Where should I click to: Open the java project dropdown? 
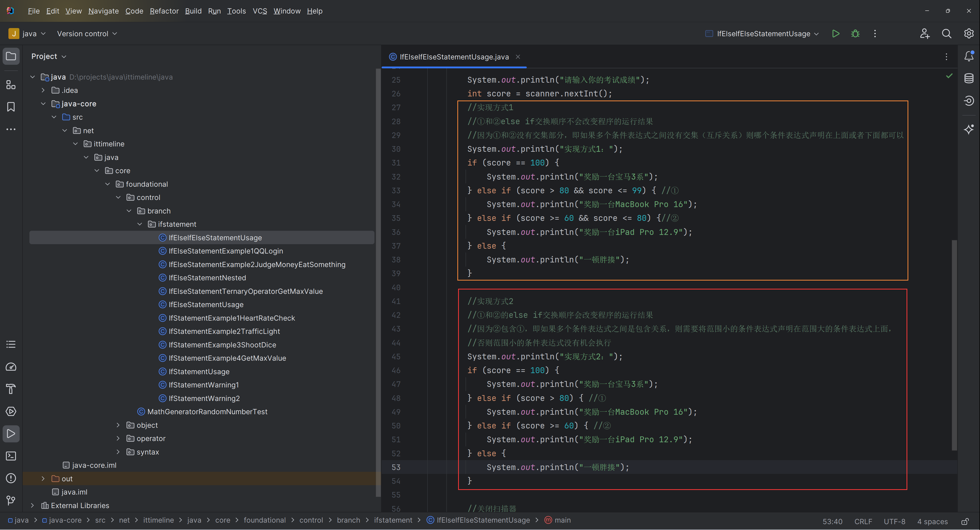(27, 33)
